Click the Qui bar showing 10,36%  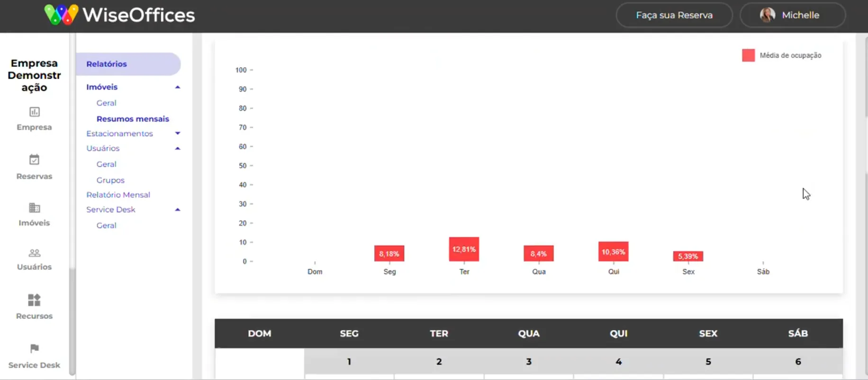613,252
